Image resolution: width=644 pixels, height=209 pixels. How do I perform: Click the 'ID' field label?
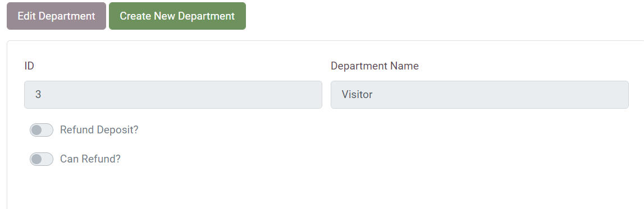point(29,66)
